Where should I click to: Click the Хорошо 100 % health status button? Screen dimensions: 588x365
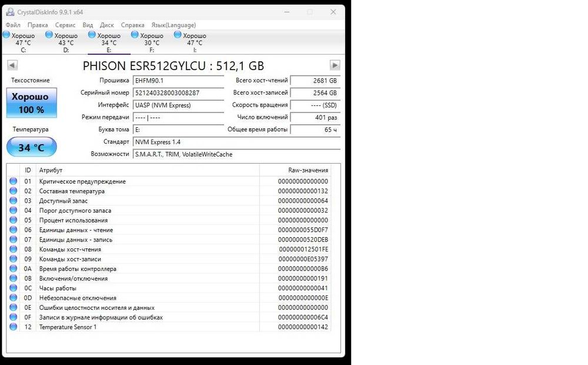(32, 103)
